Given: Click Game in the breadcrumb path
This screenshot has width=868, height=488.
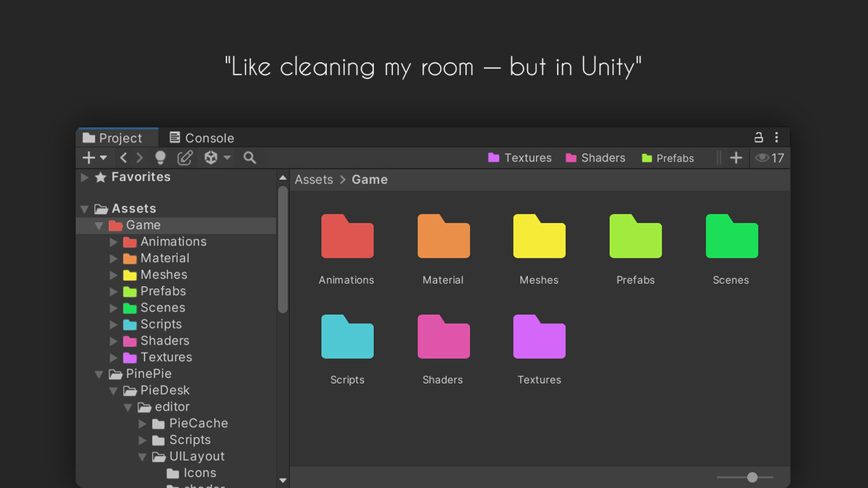Looking at the screenshot, I should (x=370, y=180).
